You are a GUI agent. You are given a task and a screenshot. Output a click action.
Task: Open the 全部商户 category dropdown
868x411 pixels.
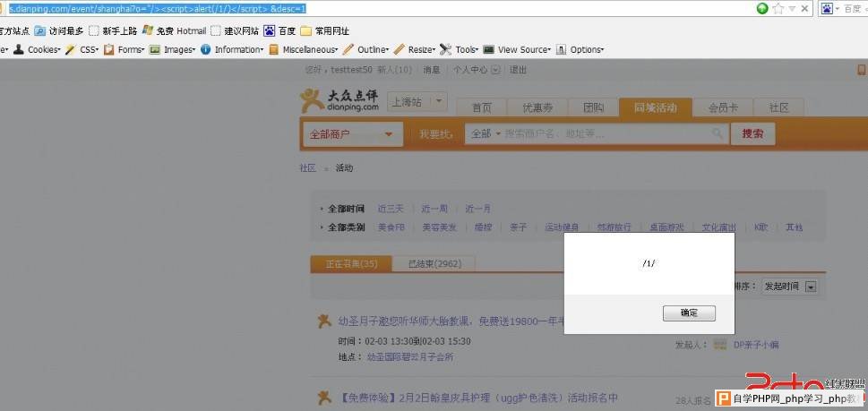(353, 133)
